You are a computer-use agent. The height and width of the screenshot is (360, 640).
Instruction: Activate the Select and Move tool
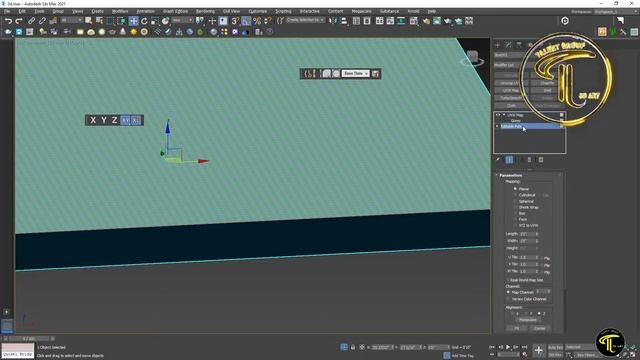(133, 21)
